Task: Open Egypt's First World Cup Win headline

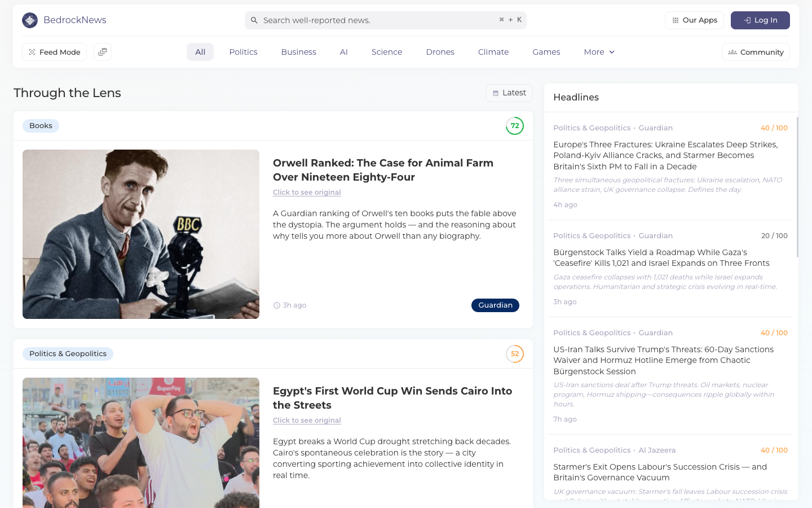Action: (392, 398)
